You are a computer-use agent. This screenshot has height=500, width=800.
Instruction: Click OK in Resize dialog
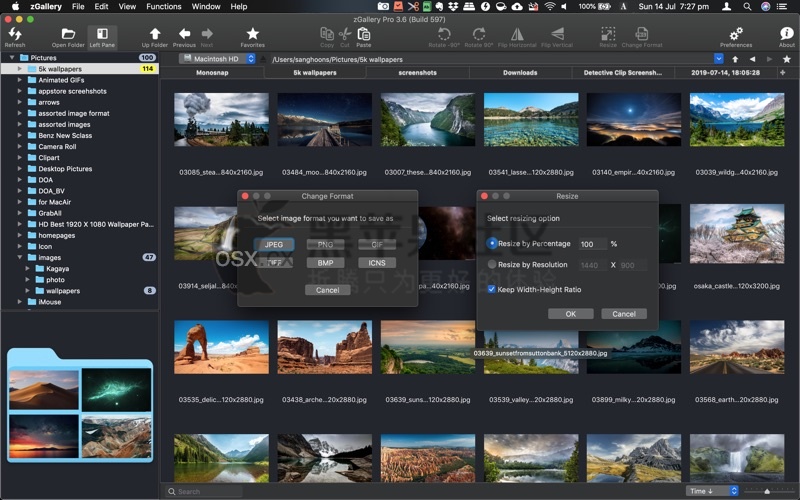[x=570, y=314]
